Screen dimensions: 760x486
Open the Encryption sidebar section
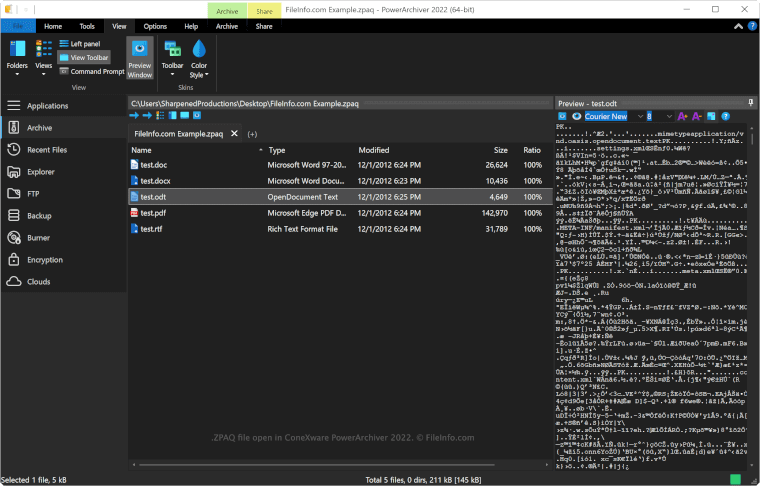coord(45,259)
